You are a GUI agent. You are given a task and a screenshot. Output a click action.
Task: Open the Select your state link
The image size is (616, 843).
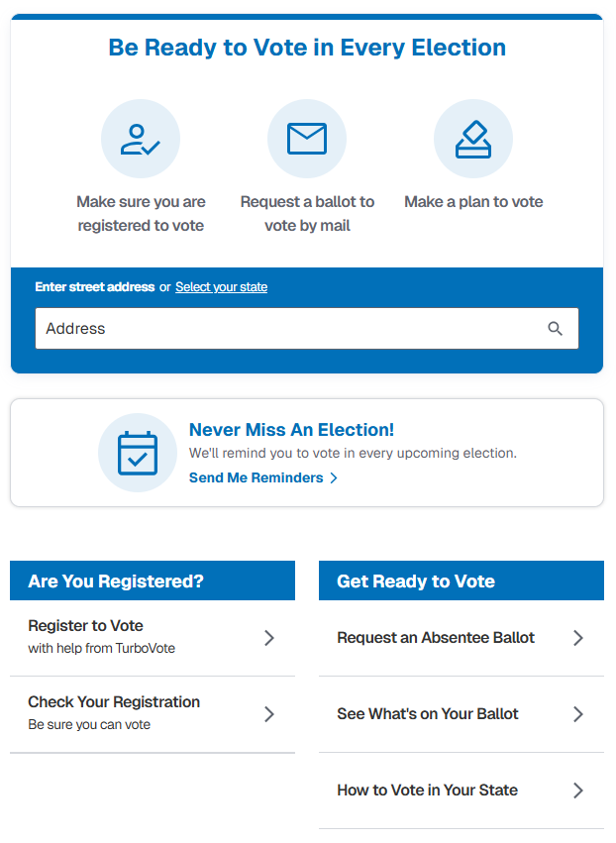click(x=221, y=287)
